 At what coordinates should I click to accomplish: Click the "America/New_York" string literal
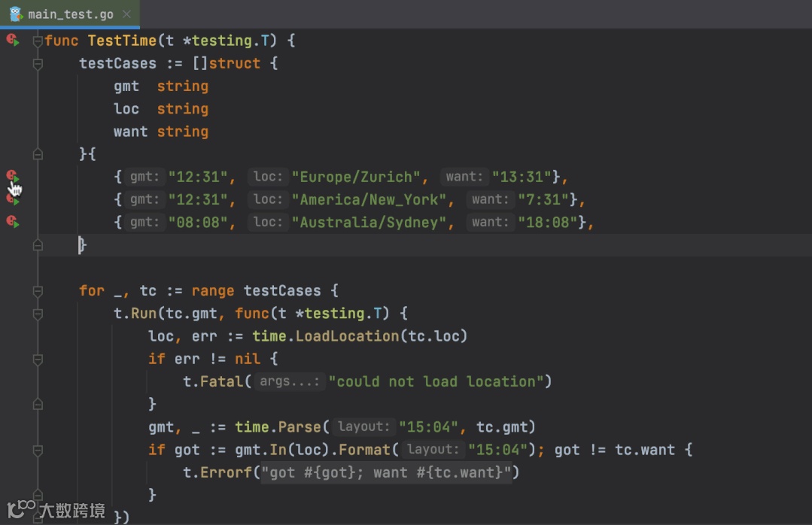pyautogui.click(x=369, y=200)
